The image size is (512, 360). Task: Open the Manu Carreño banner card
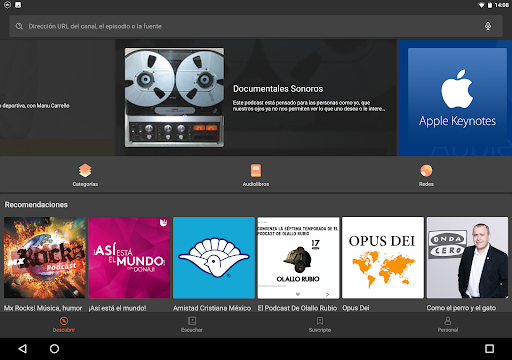pos(57,97)
